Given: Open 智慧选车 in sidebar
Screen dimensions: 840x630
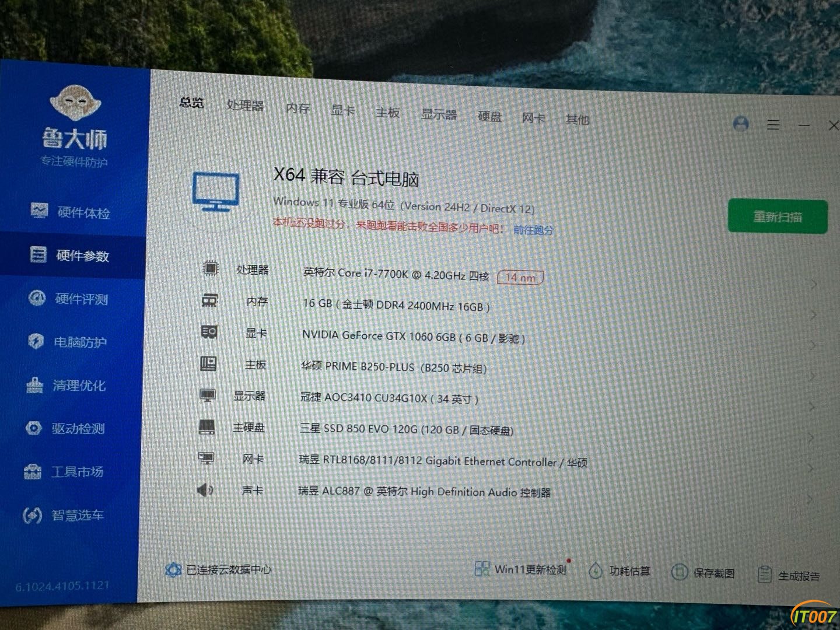Looking at the screenshot, I should [63, 515].
